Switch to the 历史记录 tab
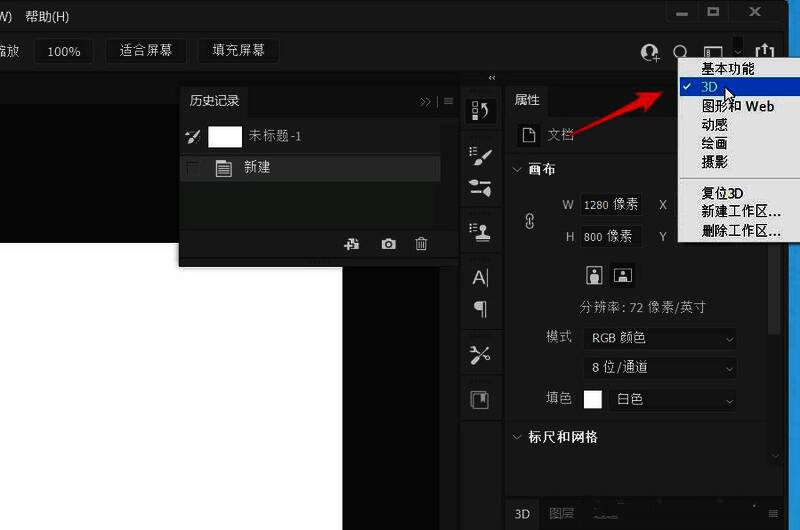Viewport: 800px width, 530px height. 214,100
